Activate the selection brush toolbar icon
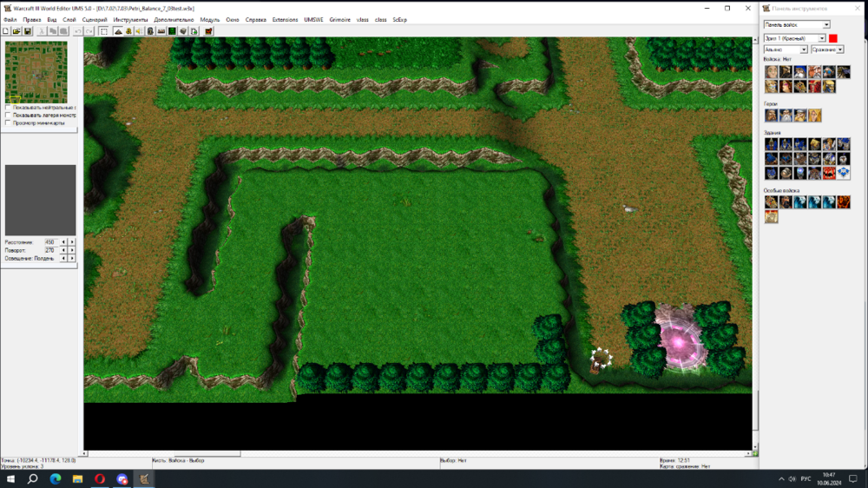The image size is (868, 488). [x=104, y=31]
